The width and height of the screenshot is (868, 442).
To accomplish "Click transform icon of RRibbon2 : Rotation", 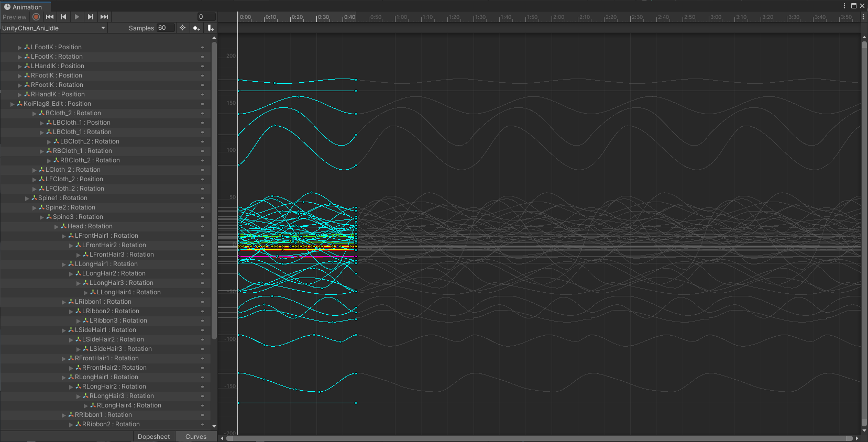I will [x=78, y=424].
